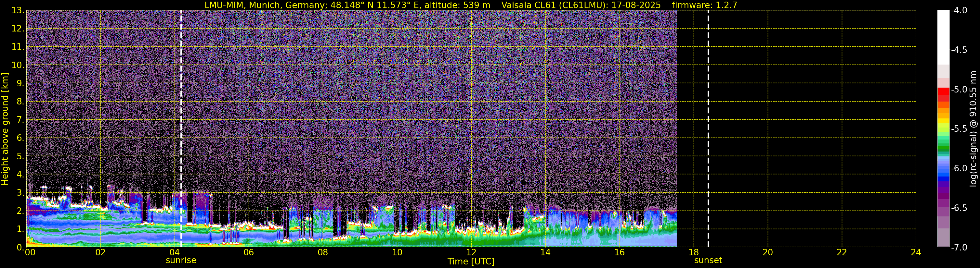
Task: Click the time tick label '00'
Action: click(30, 252)
